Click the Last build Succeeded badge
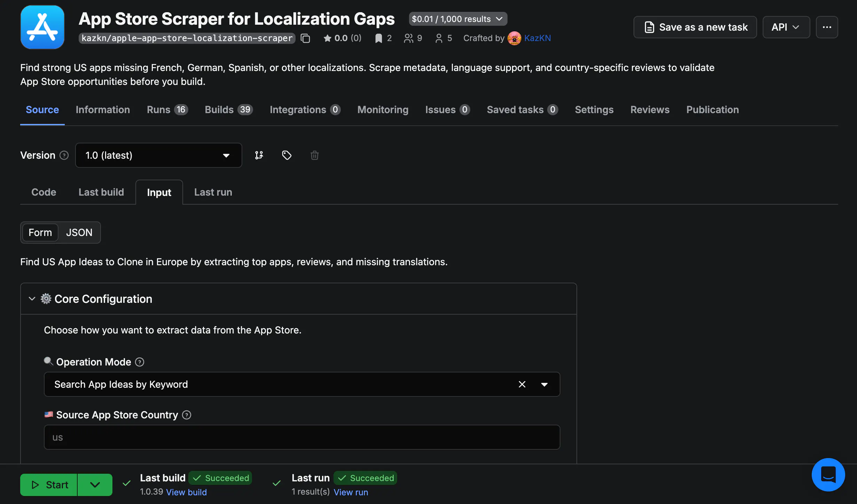This screenshot has height=504, width=857. pyautogui.click(x=220, y=478)
